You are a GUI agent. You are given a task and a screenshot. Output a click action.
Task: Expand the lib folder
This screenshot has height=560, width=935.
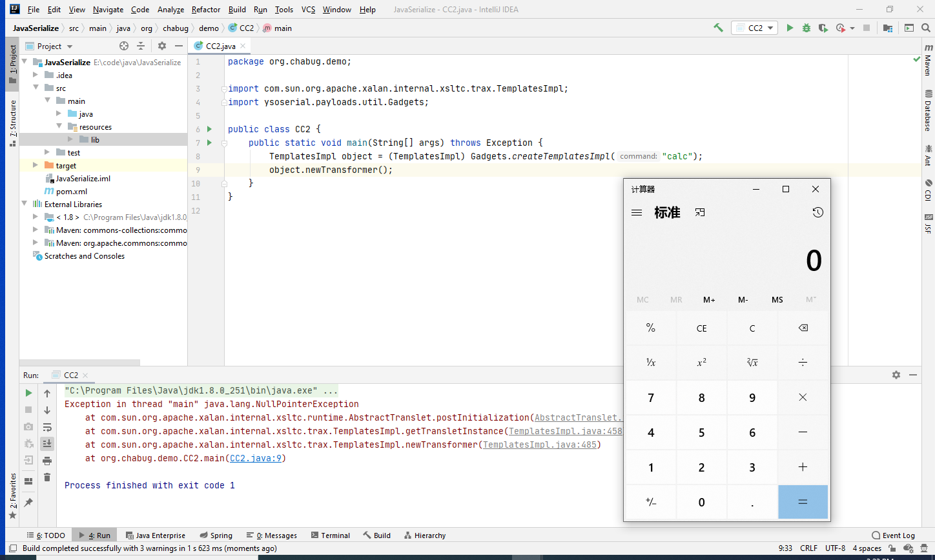tap(70, 140)
